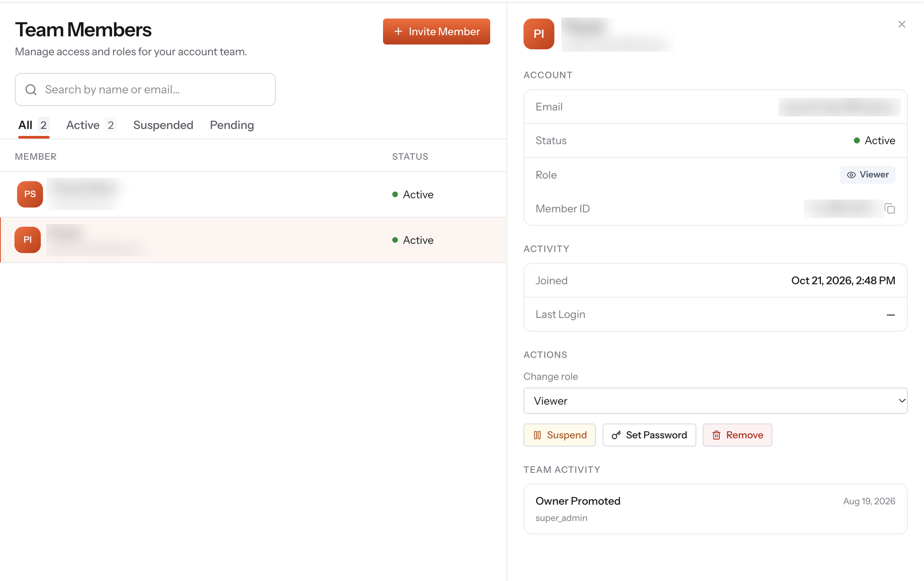Click the PI avatar in details header

click(x=539, y=34)
